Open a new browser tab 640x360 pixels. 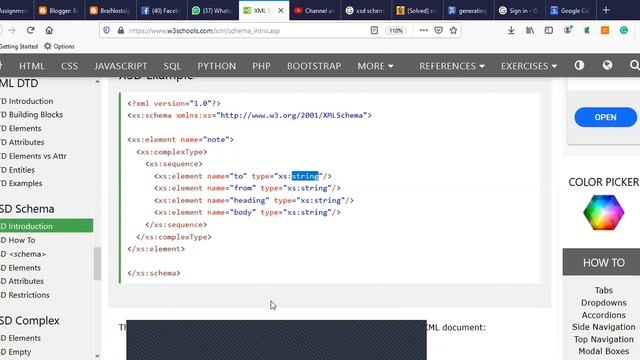click(x=606, y=10)
